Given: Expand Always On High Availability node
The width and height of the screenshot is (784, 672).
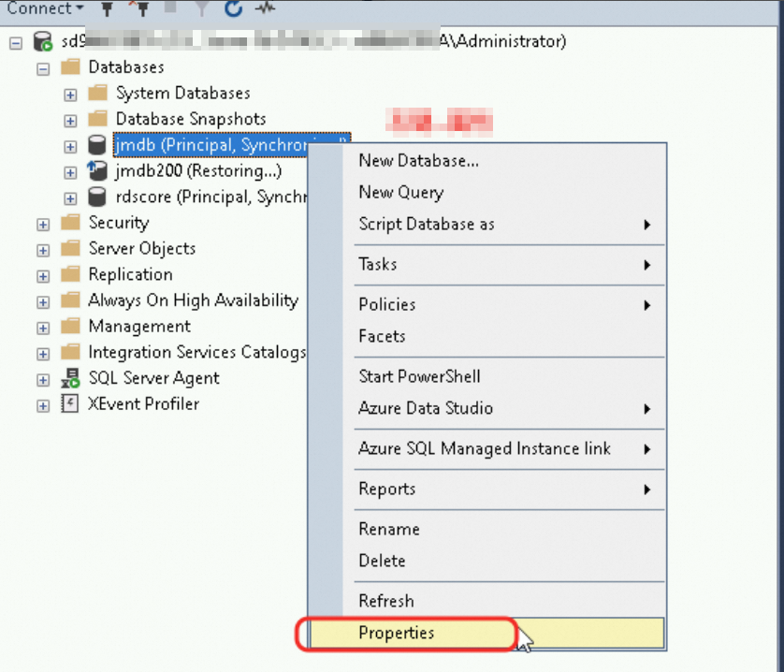Looking at the screenshot, I should click(43, 302).
